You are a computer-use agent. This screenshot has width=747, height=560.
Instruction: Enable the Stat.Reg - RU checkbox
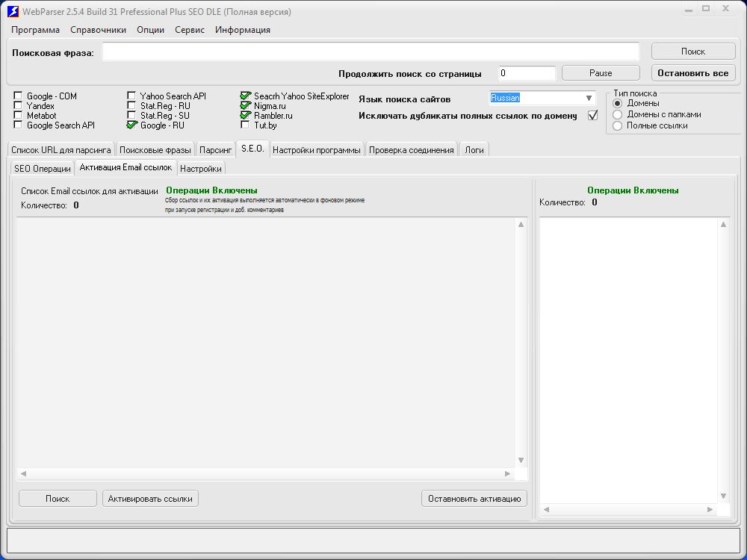point(131,105)
